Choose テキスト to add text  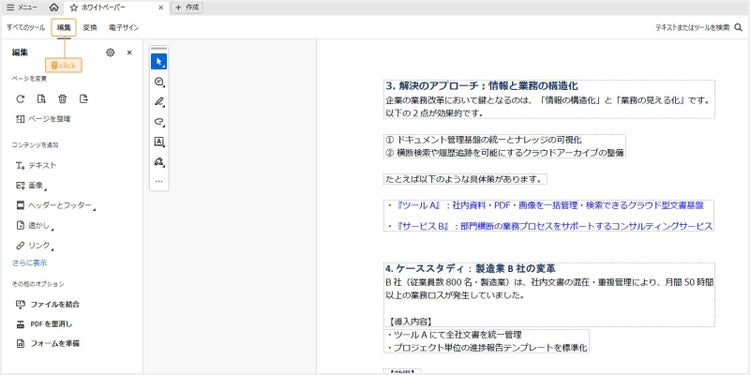pyautogui.click(x=36, y=165)
